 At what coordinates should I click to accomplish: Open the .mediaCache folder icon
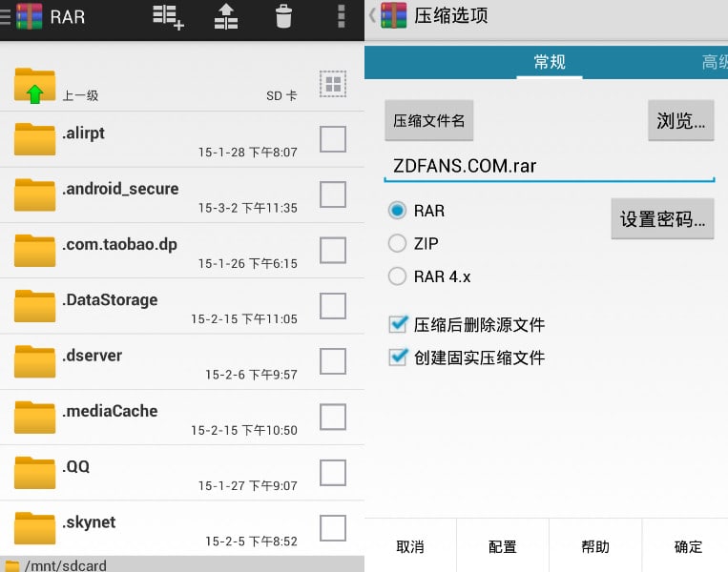pyautogui.click(x=34, y=417)
